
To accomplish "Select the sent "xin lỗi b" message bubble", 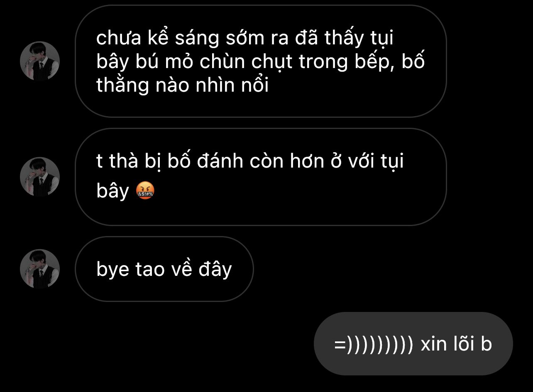I will 413,343.
